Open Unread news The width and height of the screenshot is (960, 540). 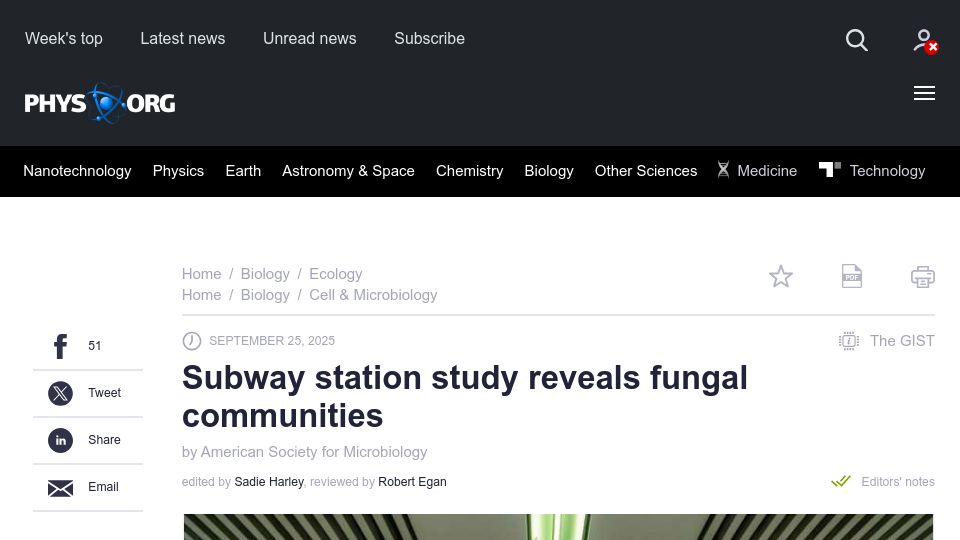[309, 39]
